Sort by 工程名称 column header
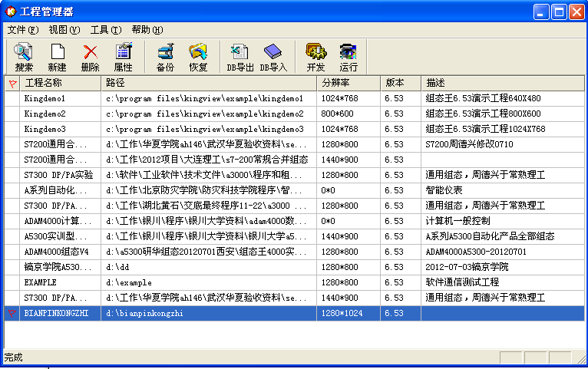 tap(61, 83)
